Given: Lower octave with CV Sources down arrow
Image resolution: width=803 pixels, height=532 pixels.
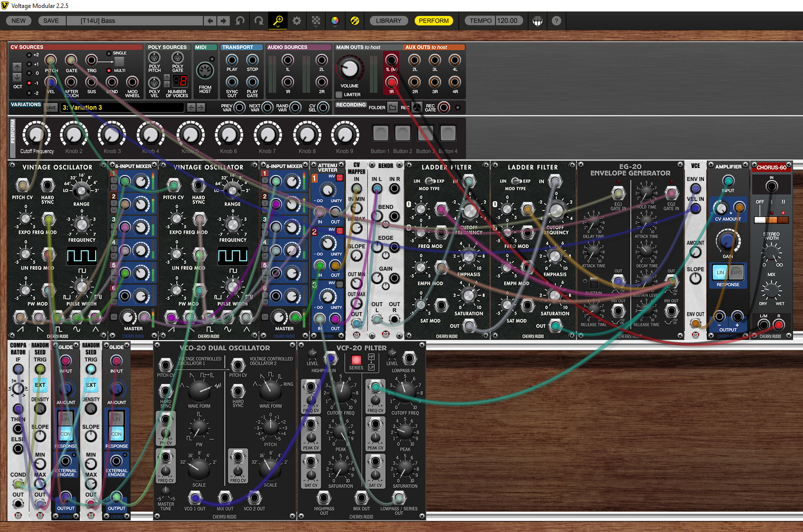Looking at the screenshot, I should (x=17, y=77).
